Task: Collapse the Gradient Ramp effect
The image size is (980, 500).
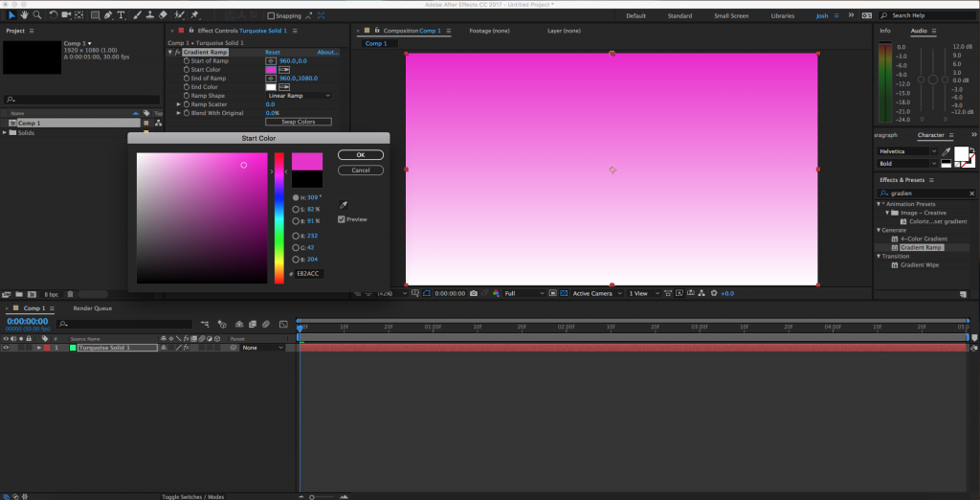Action: point(170,53)
